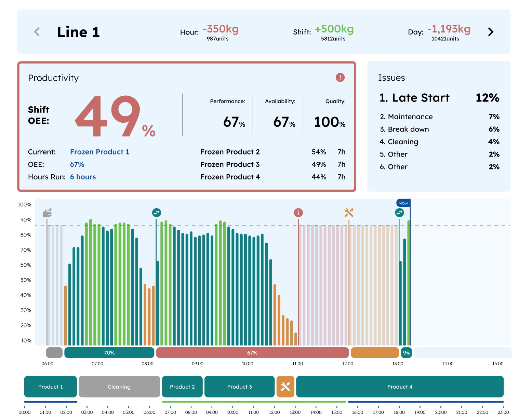The width and height of the screenshot is (532, 419).
Task: Select the orange maintenance segment bar
Action: pyautogui.click(x=375, y=353)
